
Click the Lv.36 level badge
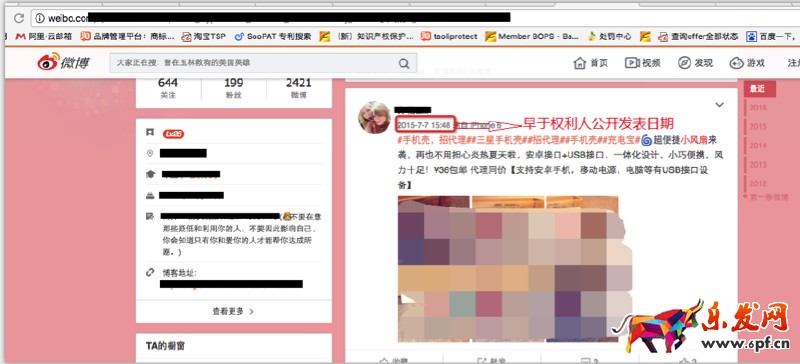173,134
